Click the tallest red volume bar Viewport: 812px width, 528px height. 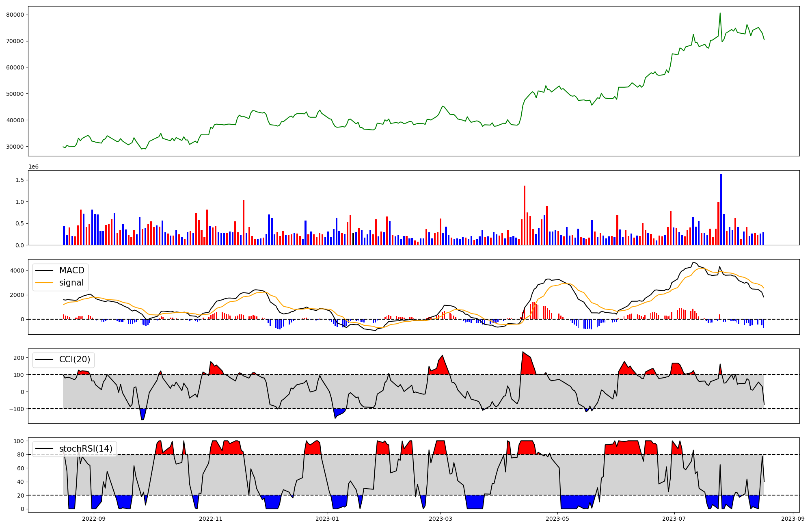[x=525, y=215]
